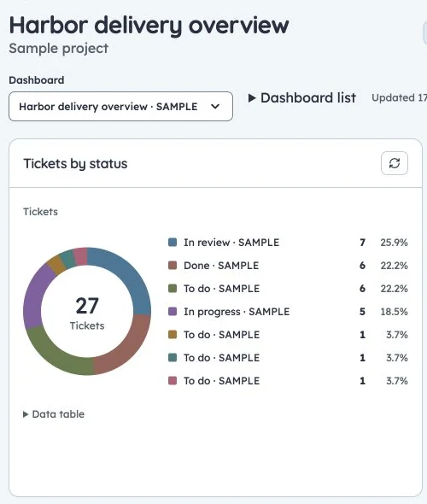Screen dimensions: 427x504
Task: Click the brown Done legend swatch
Action: pos(173,266)
